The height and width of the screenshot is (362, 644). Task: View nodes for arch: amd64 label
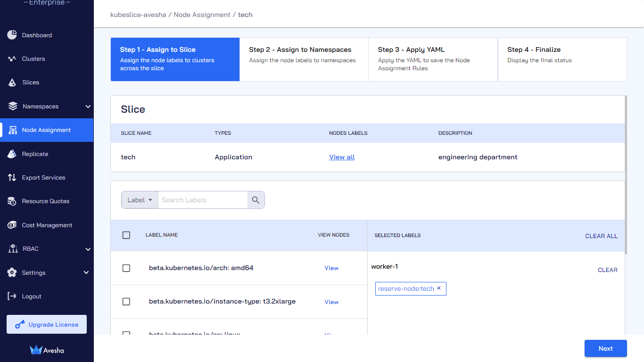pyautogui.click(x=331, y=268)
